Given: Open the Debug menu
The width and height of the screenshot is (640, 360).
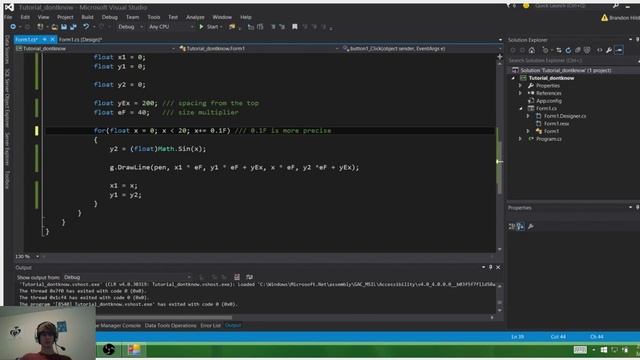Looking at the screenshot, I should click(x=109, y=17).
